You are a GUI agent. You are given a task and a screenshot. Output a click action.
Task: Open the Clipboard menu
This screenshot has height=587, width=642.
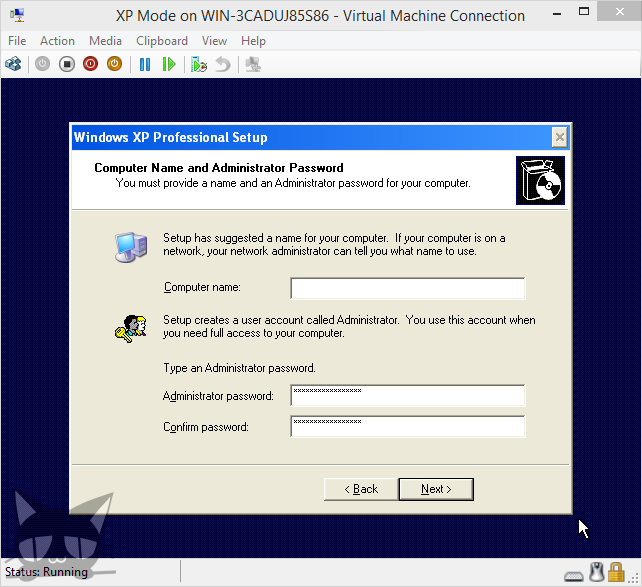(x=162, y=41)
